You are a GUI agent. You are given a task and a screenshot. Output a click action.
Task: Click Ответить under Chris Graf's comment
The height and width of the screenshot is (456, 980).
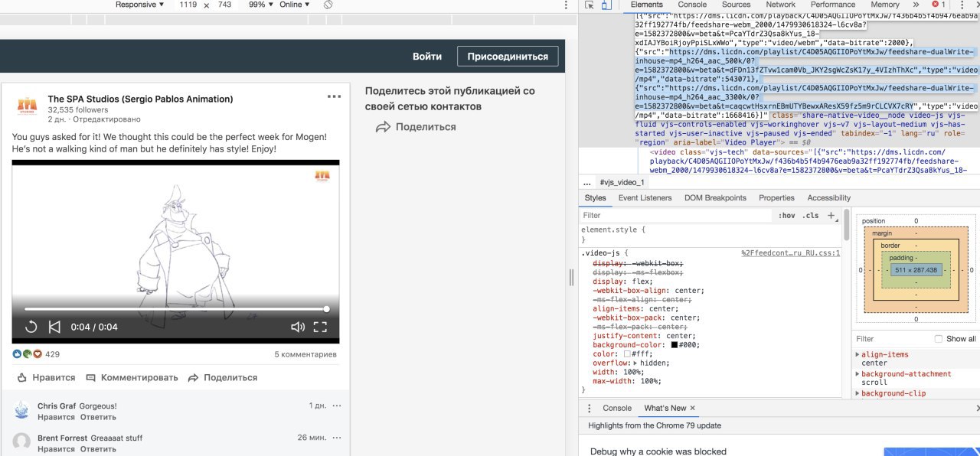coord(99,417)
